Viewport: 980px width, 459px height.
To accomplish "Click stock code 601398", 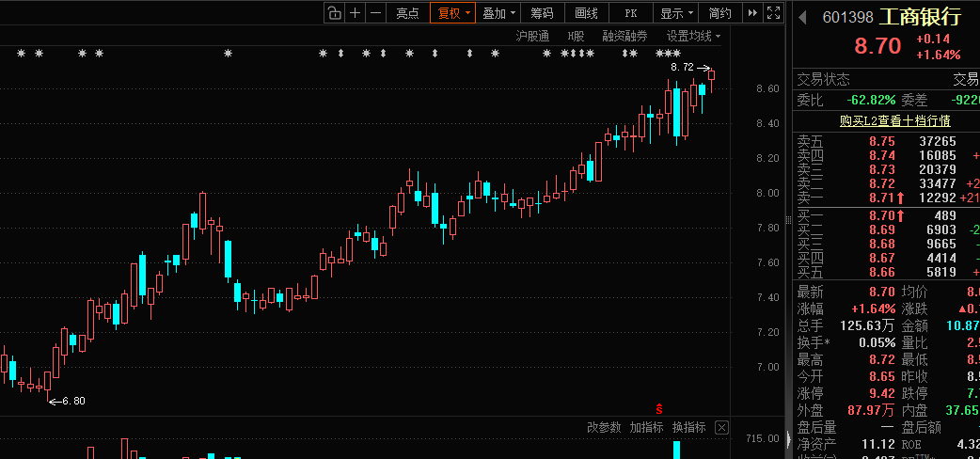I will pyautogui.click(x=847, y=18).
